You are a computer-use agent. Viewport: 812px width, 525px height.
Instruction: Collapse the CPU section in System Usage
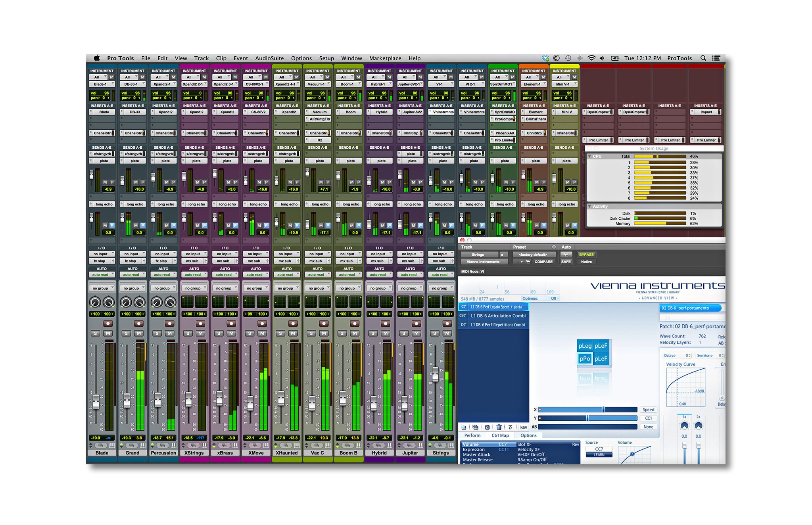click(589, 157)
